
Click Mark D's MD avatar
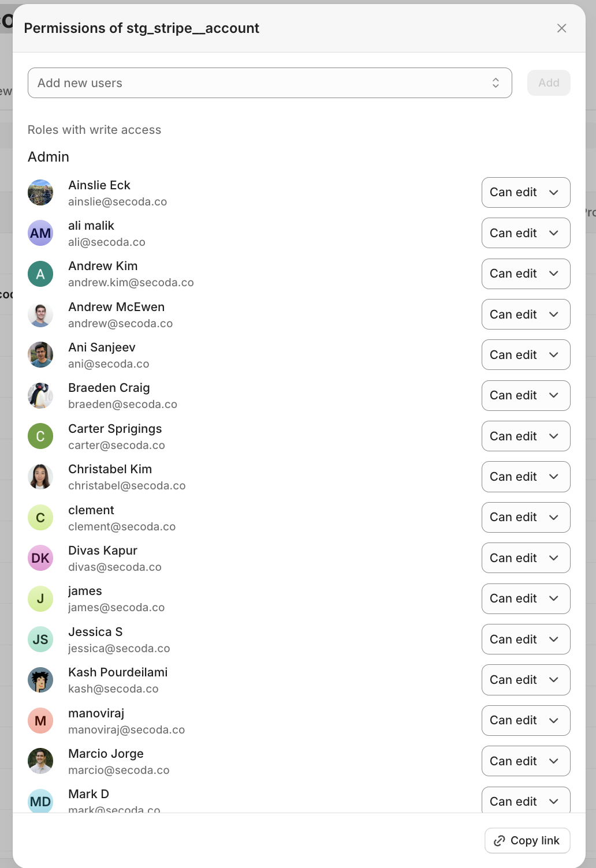point(40,801)
